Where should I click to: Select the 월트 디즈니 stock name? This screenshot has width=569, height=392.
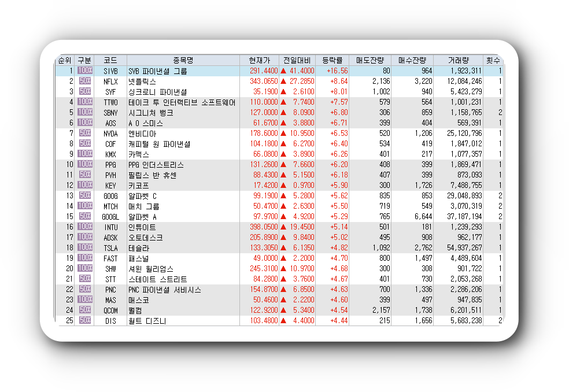pyautogui.click(x=147, y=321)
